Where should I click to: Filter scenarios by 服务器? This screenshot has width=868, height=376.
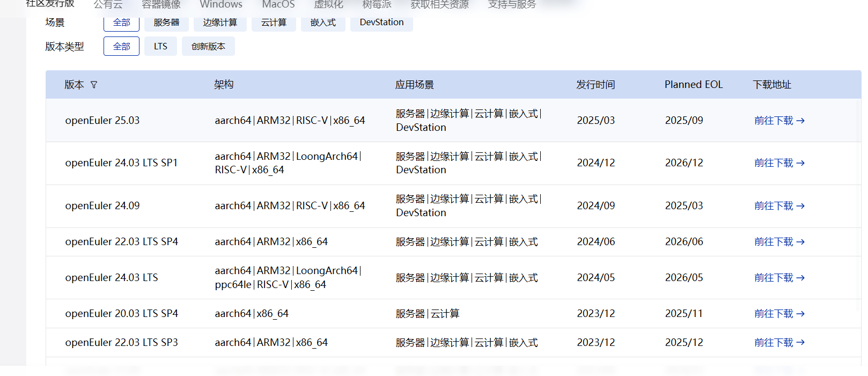coord(166,23)
